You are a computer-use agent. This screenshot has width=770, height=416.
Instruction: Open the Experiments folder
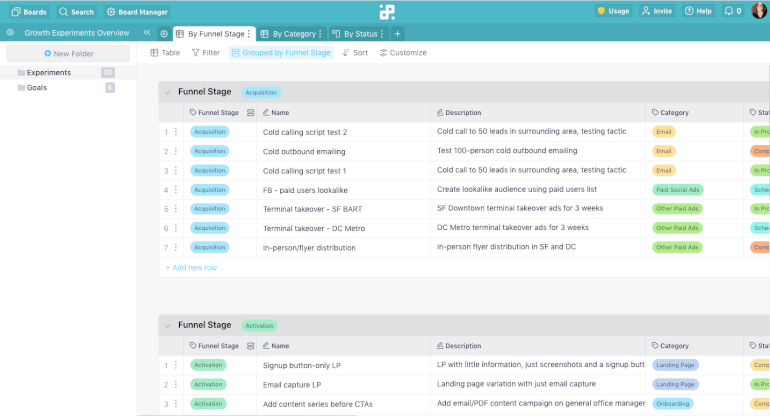67,73
